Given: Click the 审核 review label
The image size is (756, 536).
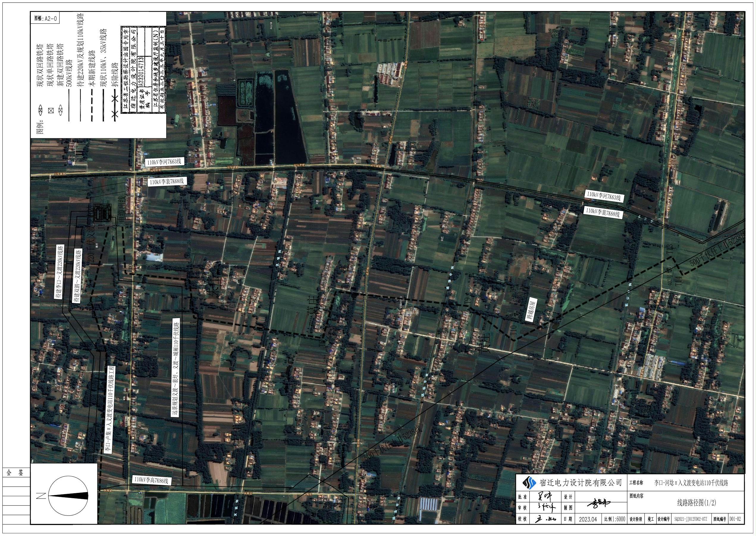Looking at the screenshot, I should pyautogui.click(x=522, y=508).
